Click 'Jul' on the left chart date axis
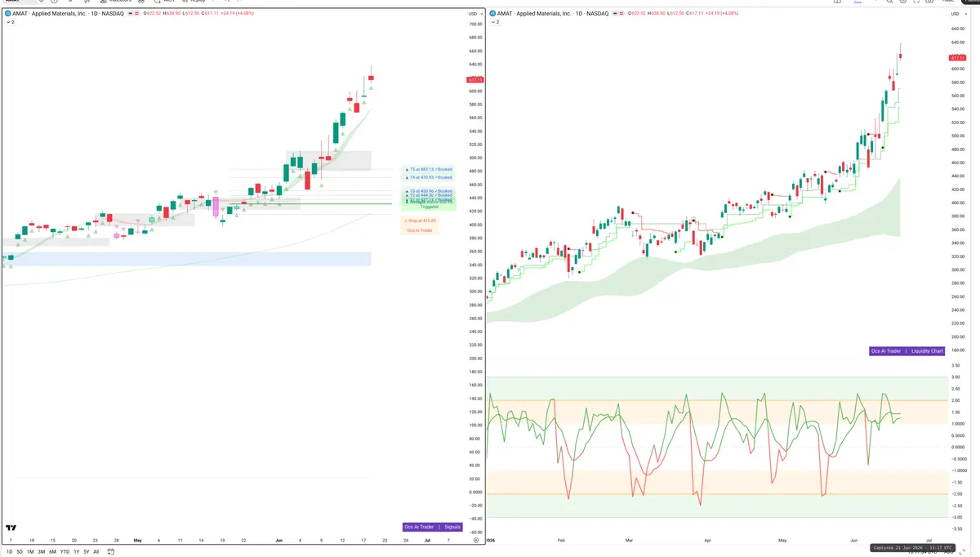This screenshot has height=557, width=980. point(426,540)
